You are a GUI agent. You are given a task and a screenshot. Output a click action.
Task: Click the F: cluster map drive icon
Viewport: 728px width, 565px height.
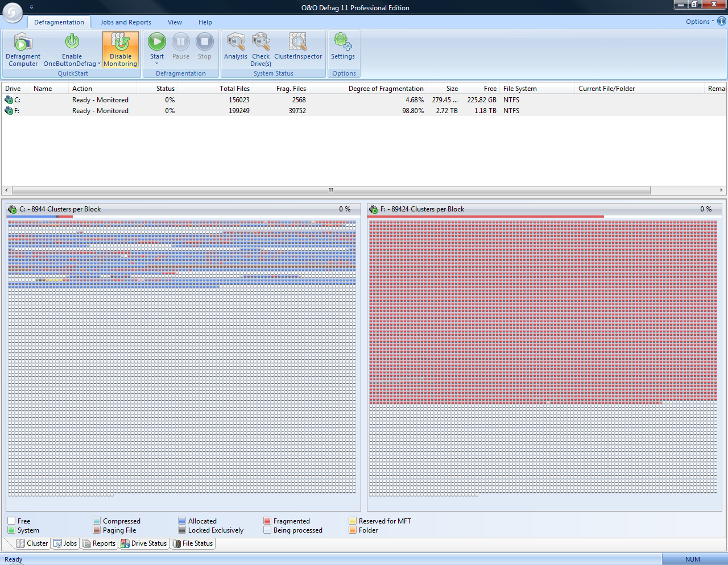tap(374, 209)
